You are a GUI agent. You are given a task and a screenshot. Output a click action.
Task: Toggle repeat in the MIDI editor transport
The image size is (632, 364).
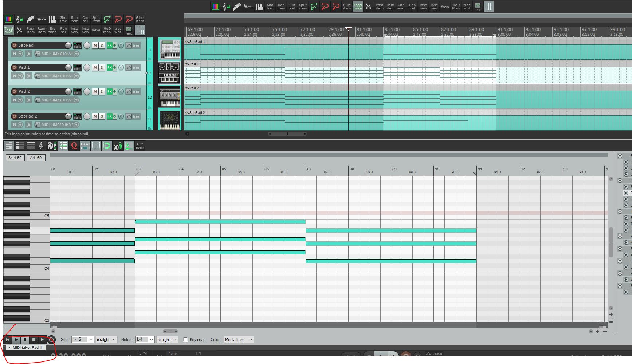[x=51, y=340]
